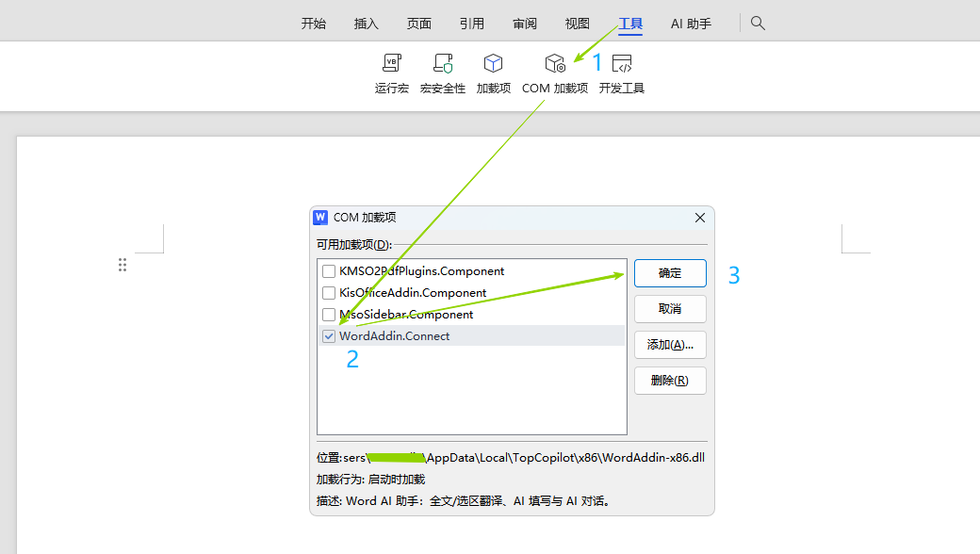
Task: Select MsoSidebar.Component entry text
Action: click(406, 314)
